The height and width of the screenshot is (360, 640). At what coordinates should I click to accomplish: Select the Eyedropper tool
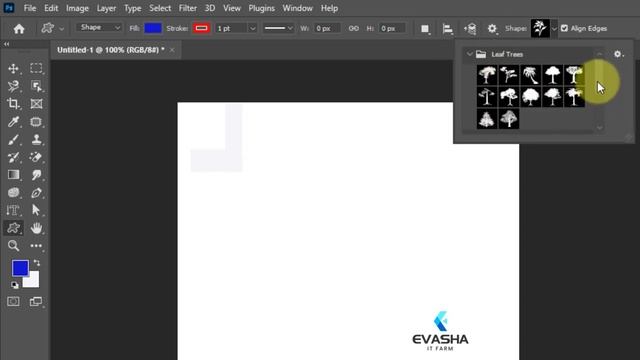[x=13, y=122]
